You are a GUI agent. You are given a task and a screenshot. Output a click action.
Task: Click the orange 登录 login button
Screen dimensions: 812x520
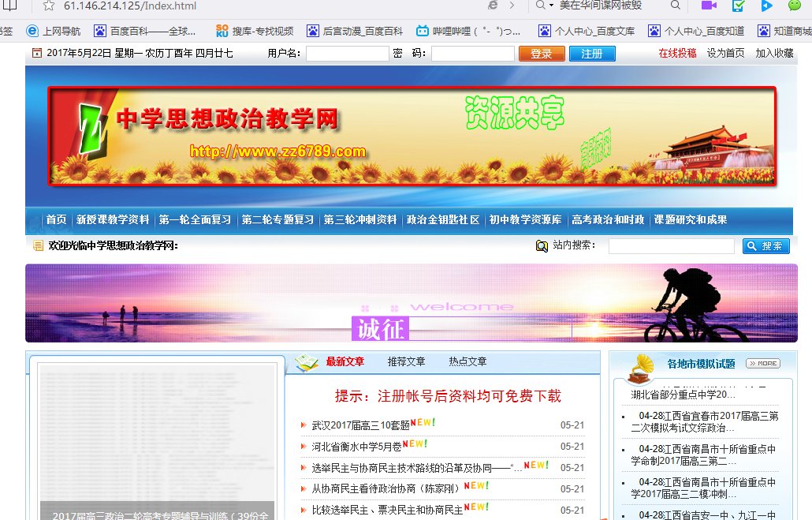[542, 53]
